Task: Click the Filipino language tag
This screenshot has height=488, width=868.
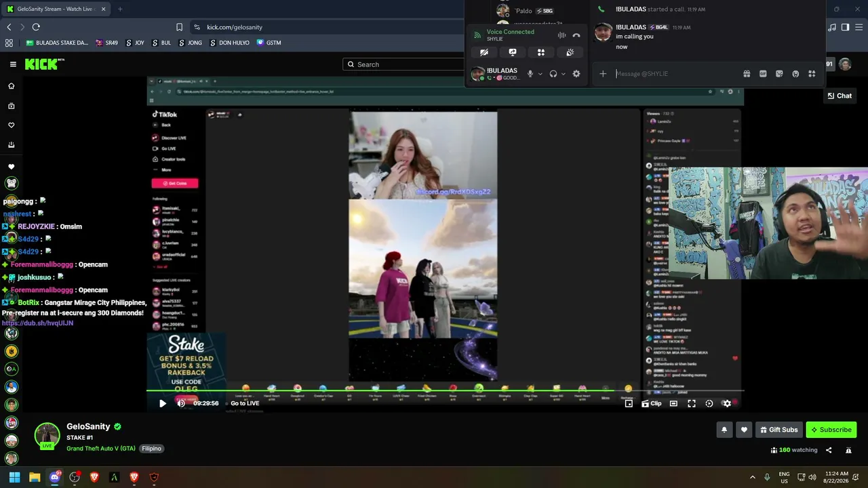Action: click(151, 449)
